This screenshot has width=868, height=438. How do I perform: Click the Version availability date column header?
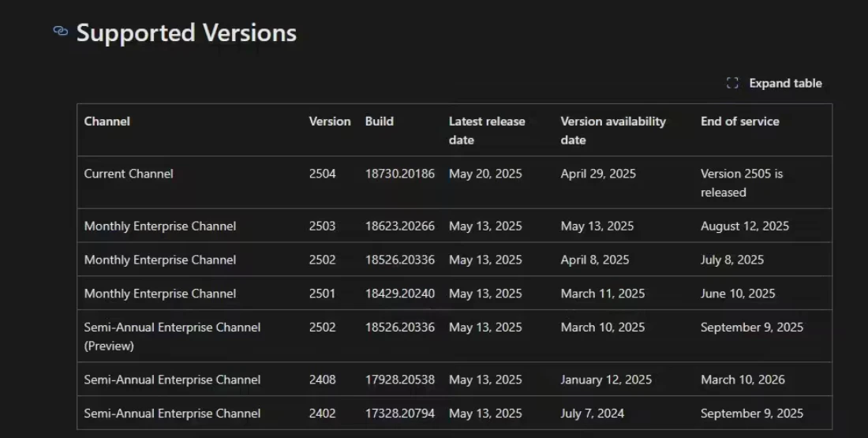[612, 130]
